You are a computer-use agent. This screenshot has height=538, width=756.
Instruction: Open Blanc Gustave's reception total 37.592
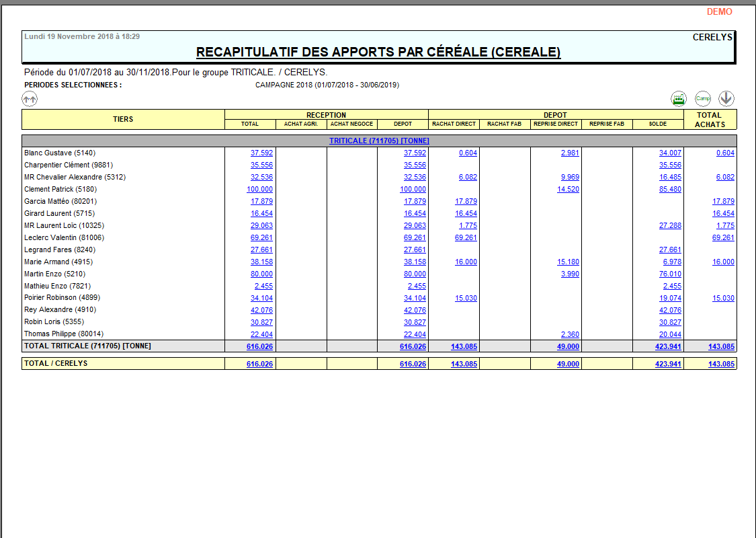[261, 153]
